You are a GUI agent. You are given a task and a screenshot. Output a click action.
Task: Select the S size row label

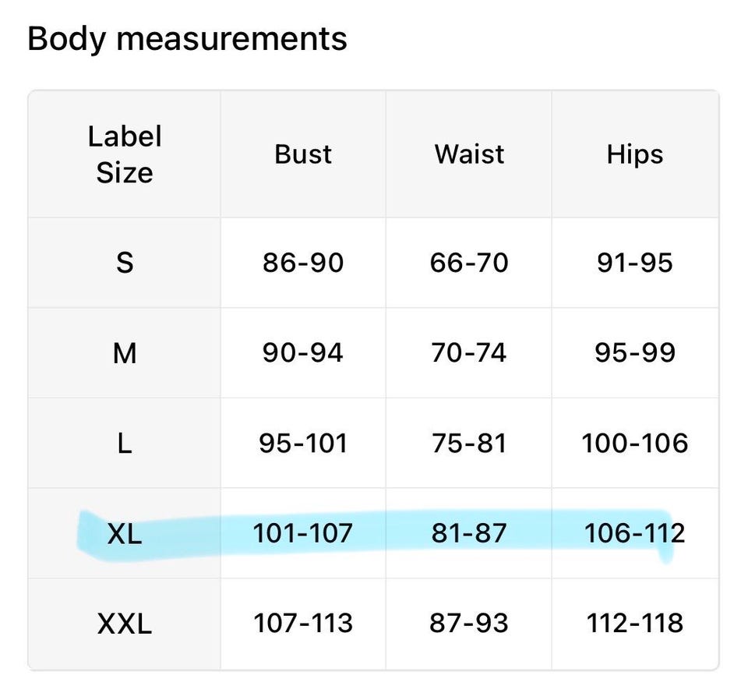pos(125,263)
